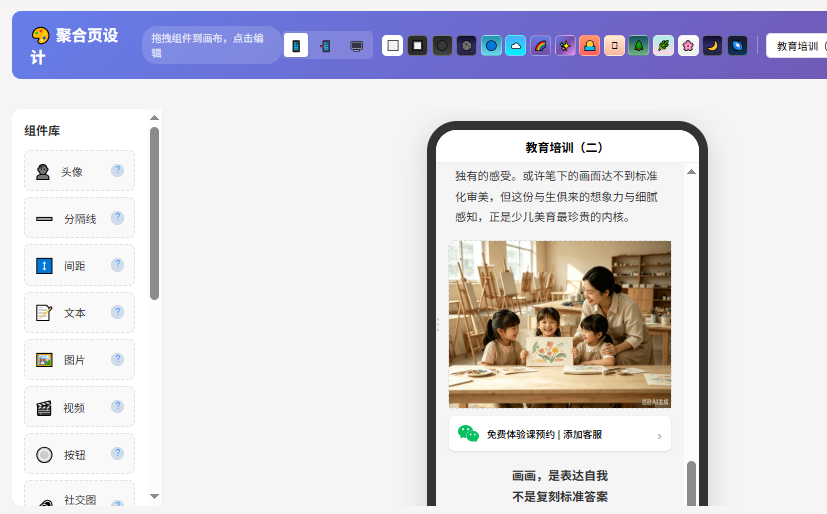The width and height of the screenshot is (827, 514).
Task: Click component library scroll-down arrow
Action: coord(154,496)
